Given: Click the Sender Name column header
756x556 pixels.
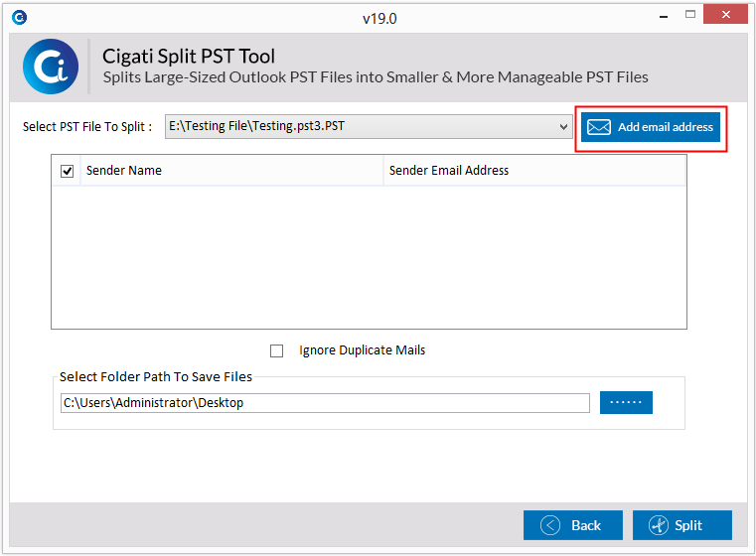Looking at the screenshot, I should (231, 171).
